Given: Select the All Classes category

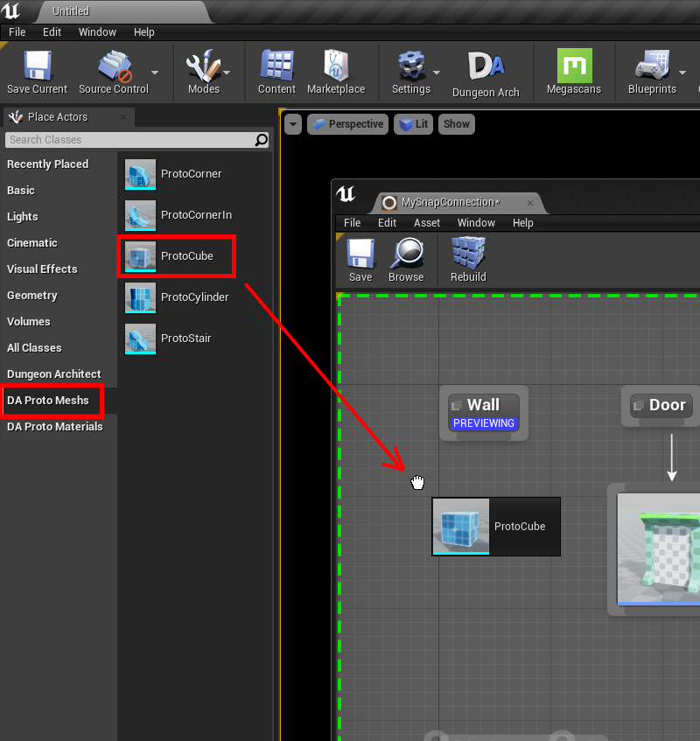Looking at the screenshot, I should tap(34, 348).
